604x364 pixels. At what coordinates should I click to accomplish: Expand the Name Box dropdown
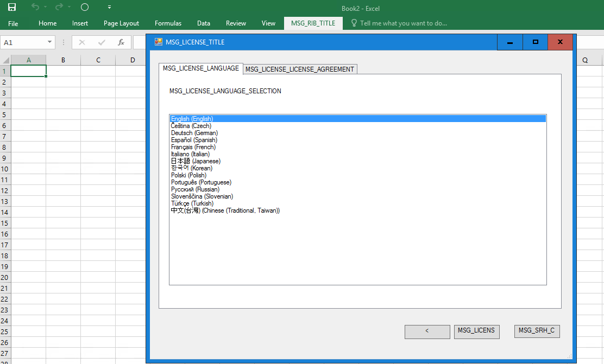point(49,42)
